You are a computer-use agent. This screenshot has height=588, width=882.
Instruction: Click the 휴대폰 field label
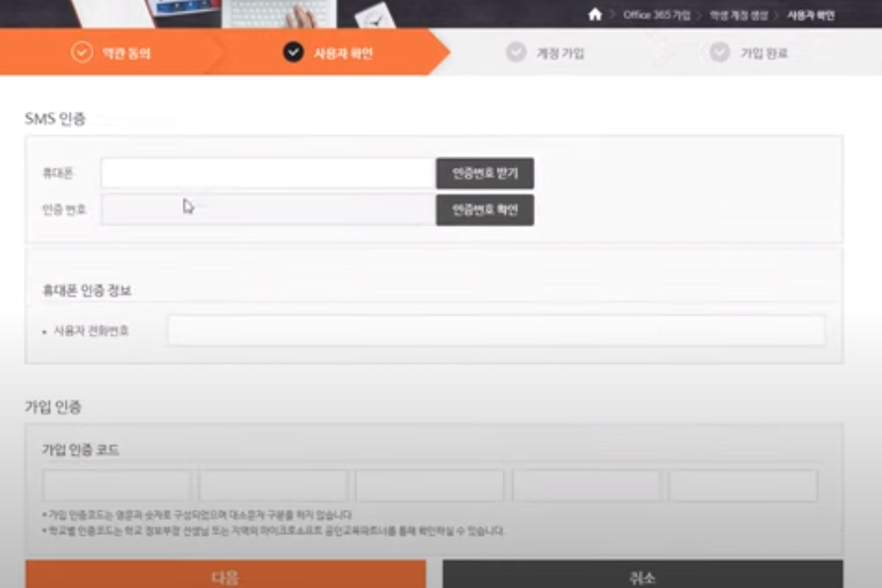58,174
